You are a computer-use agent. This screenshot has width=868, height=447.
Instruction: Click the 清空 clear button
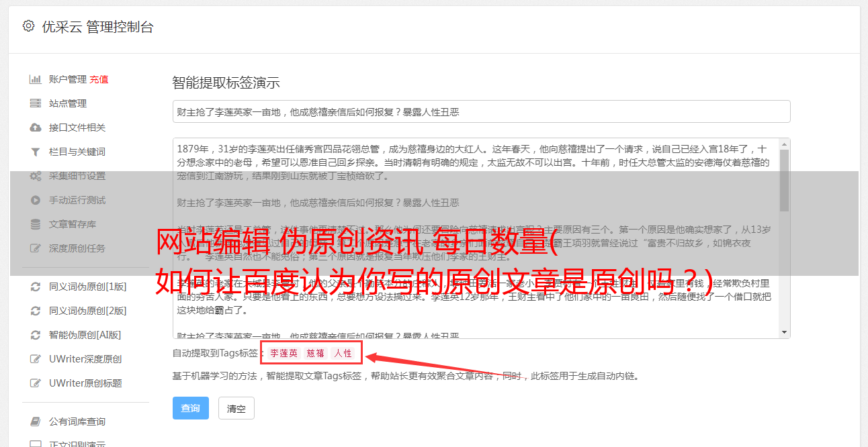[236, 408]
